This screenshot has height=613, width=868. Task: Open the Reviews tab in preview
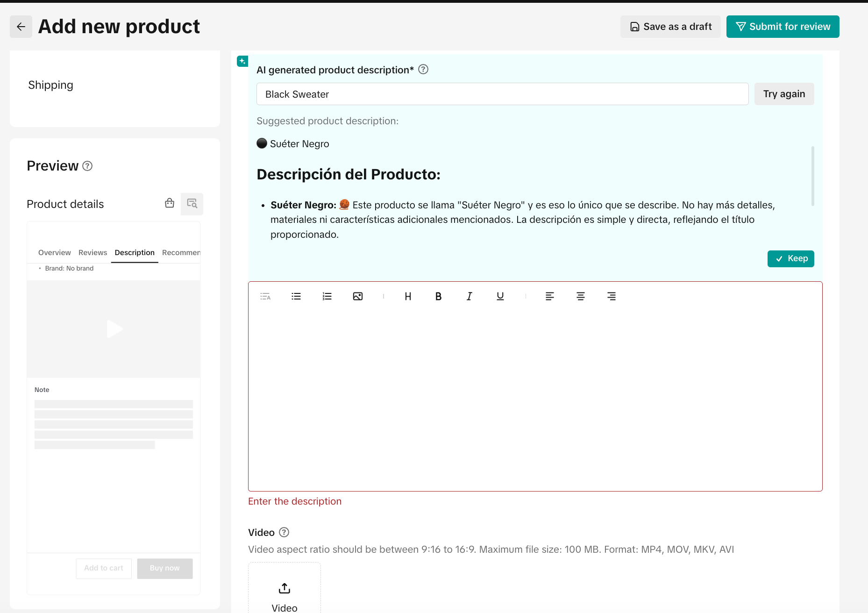92,253
